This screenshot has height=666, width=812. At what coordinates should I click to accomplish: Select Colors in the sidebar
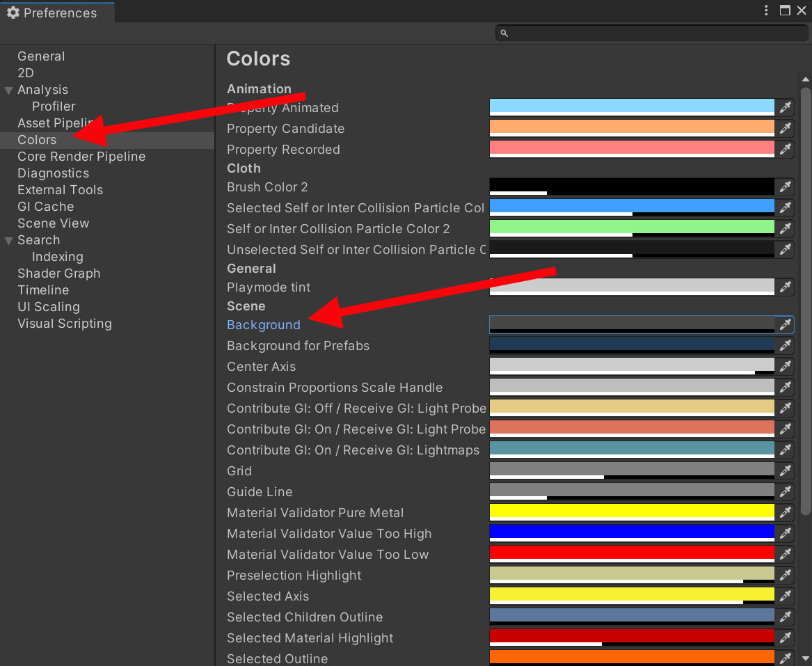(37, 140)
